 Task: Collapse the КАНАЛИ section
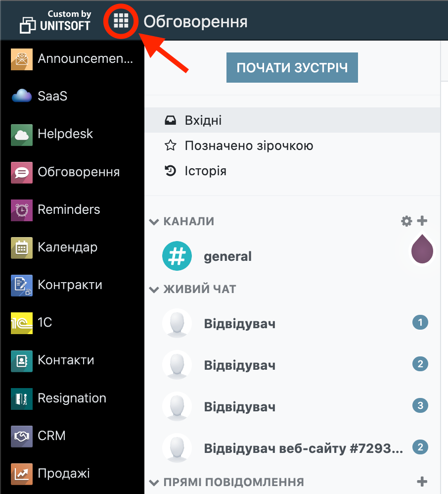[x=154, y=221]
